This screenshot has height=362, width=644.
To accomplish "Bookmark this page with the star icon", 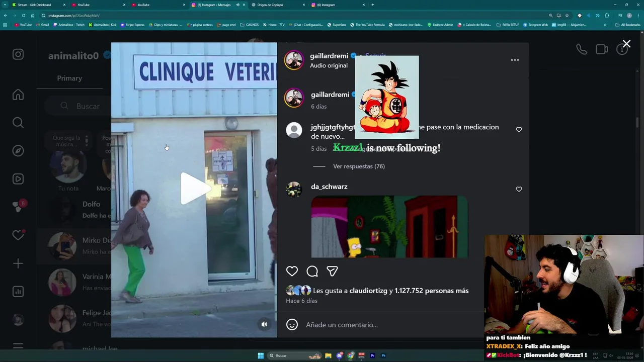I will point(567,16).
